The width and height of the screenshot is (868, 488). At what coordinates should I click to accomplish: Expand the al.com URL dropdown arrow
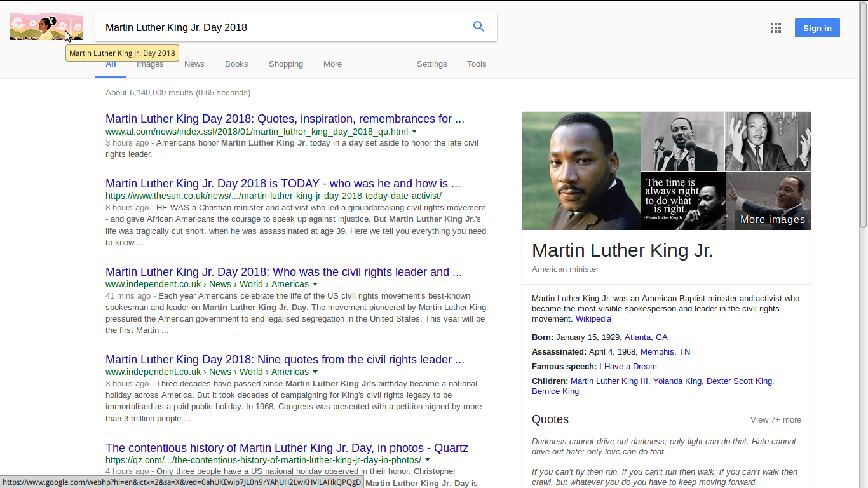point(414,132)
